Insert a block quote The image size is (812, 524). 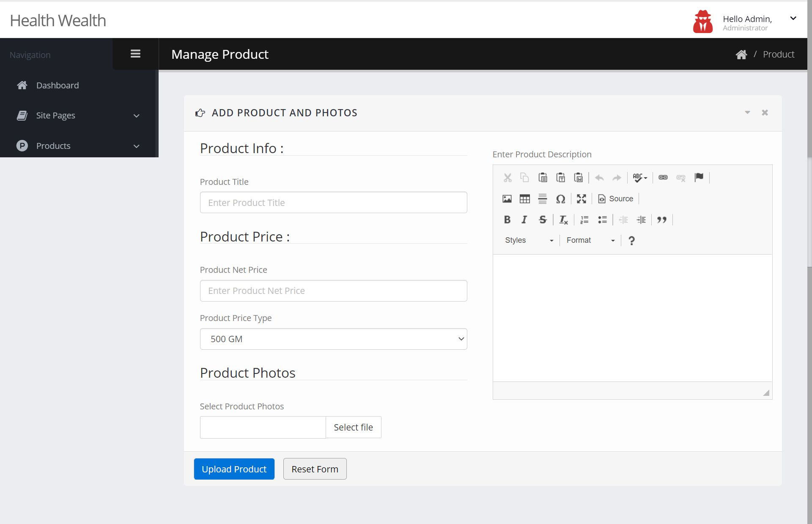[x=662, y=219]
